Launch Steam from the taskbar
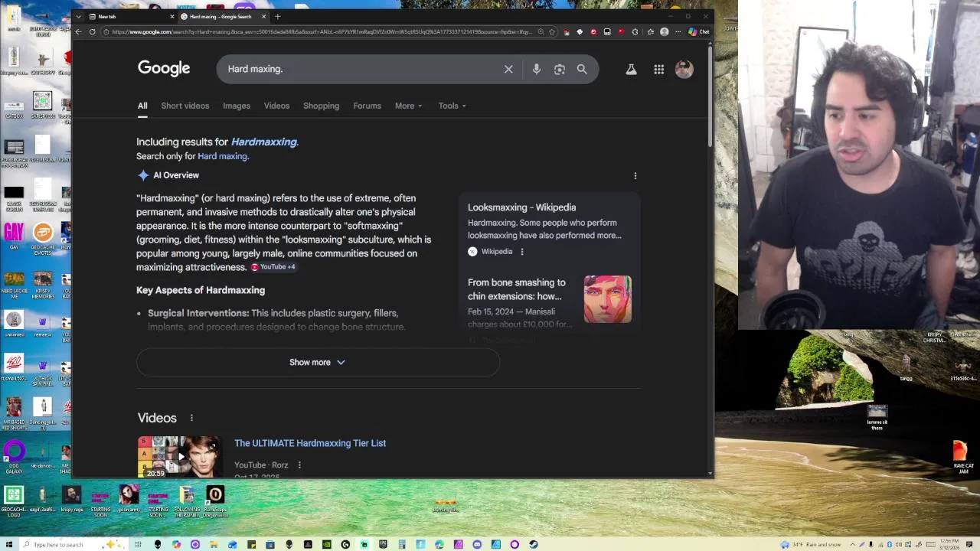 534,544
